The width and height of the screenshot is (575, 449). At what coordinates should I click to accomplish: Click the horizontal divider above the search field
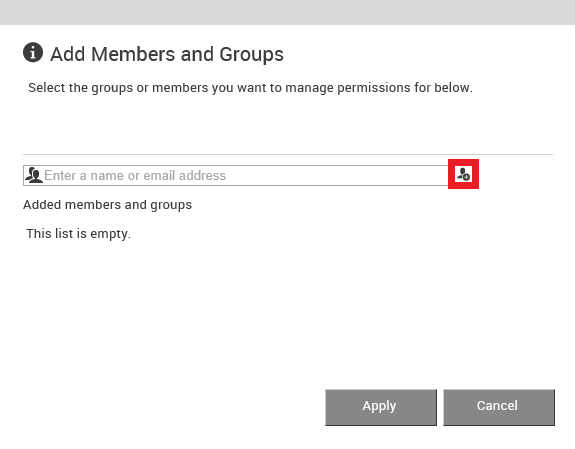coord(288,154)
